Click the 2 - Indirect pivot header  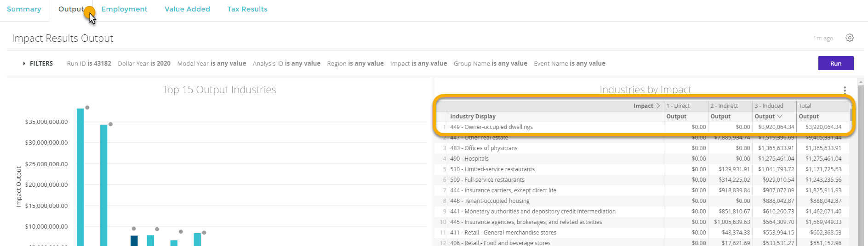pos(724,106)
